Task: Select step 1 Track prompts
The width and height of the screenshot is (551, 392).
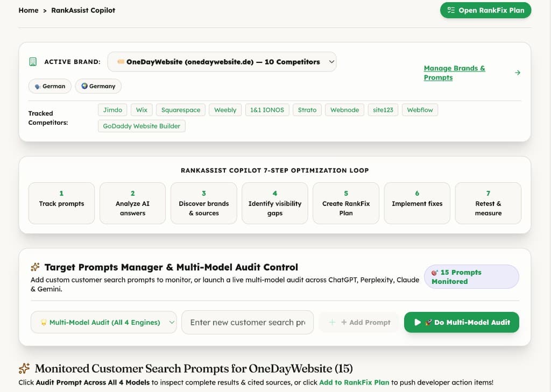Action: 61,203
